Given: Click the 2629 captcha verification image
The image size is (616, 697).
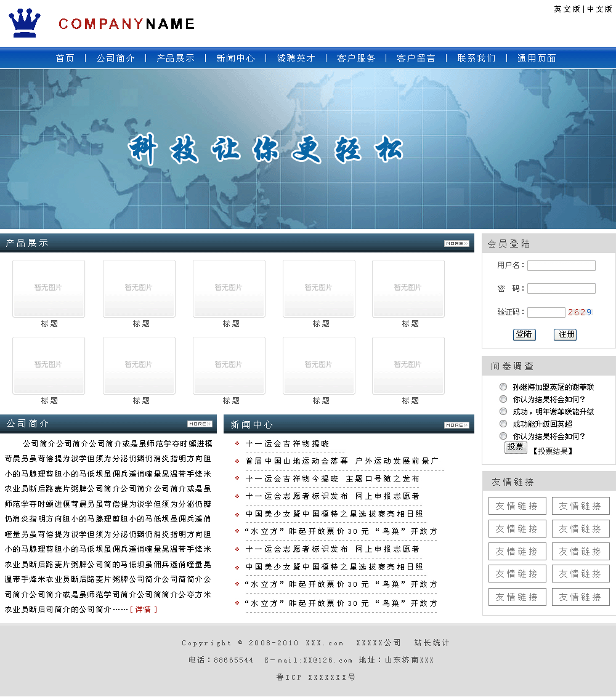Looking at the screenshot, I should 580,312.
